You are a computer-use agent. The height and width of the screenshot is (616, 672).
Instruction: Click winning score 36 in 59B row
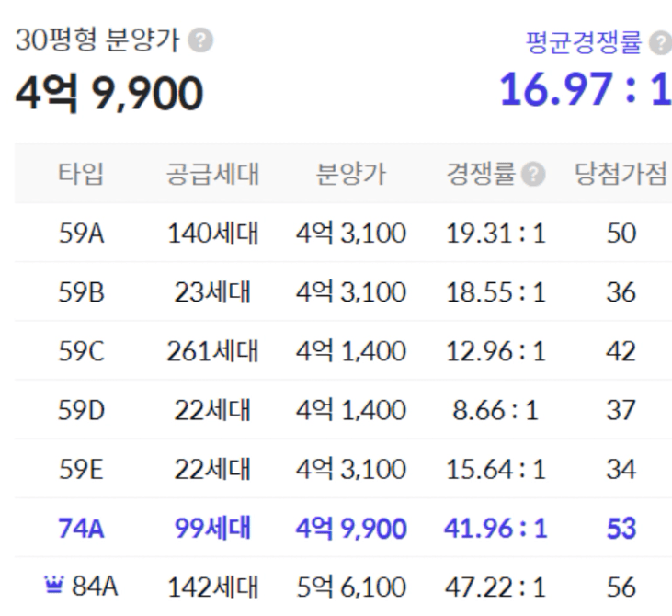[621, 293]
